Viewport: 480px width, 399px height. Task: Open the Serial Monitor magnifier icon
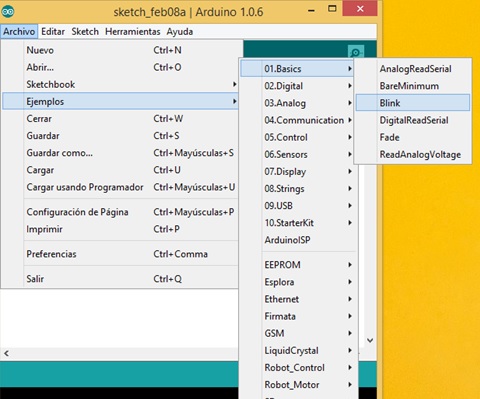click(x=356, y=52)
